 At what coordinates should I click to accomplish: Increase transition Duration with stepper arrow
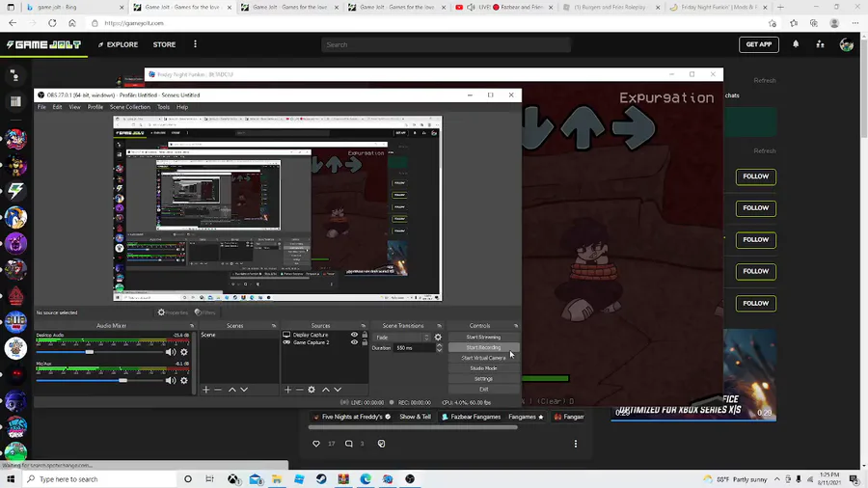click(439, 346)
